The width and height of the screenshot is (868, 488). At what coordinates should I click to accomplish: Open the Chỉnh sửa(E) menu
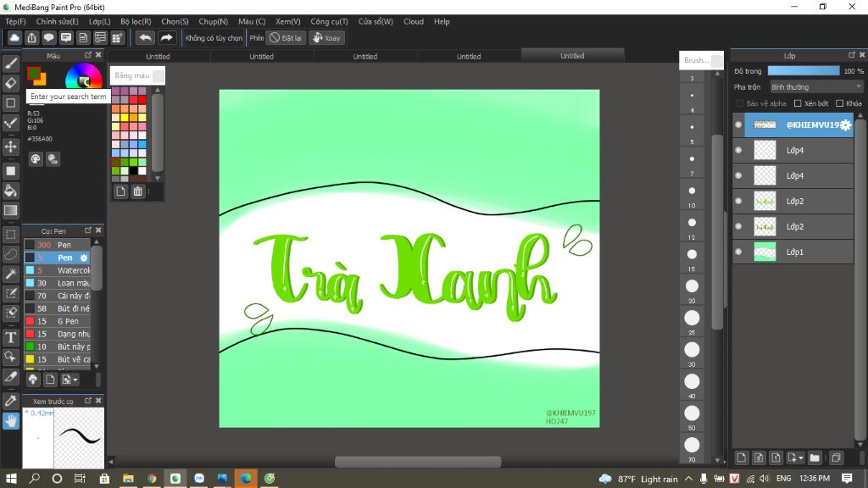[57, 21]
